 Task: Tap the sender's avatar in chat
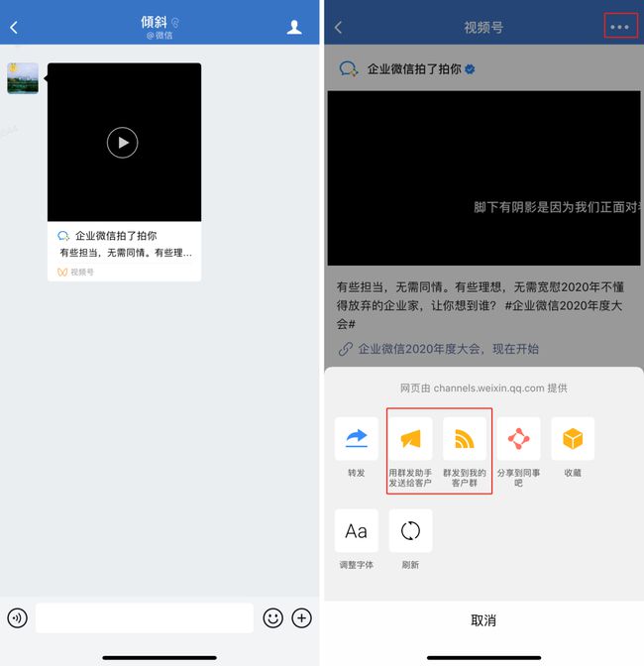23,78
